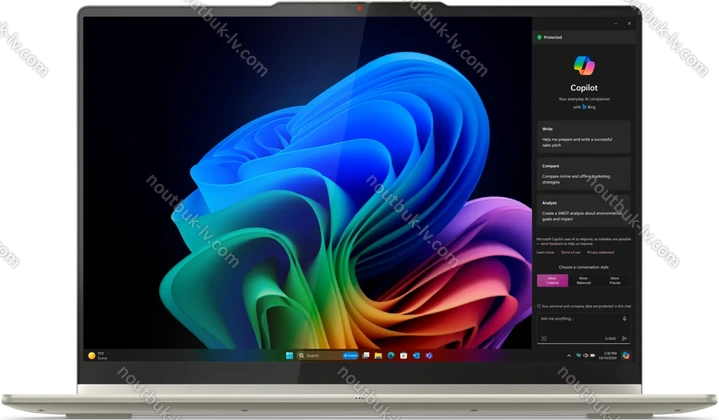719x420 pixels.
Task: Click the Protected status badge
Action: pyautogui.click(x=550, y=37)
